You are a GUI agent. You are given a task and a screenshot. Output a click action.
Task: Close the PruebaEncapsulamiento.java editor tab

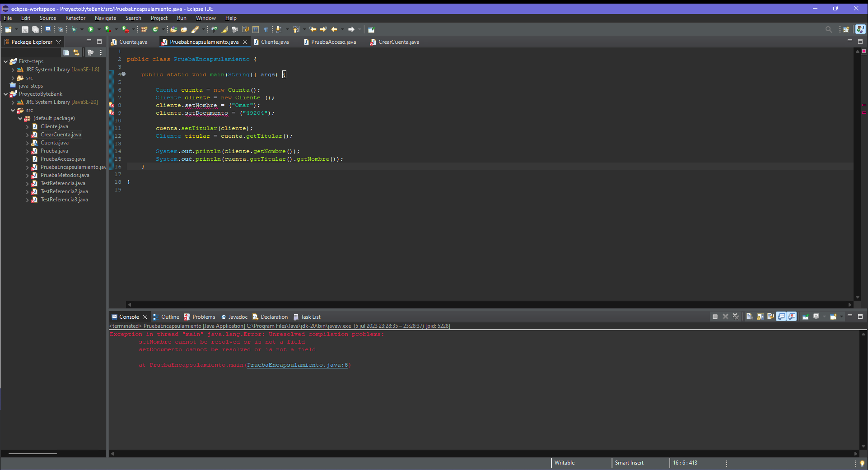[x=245, y=42]
